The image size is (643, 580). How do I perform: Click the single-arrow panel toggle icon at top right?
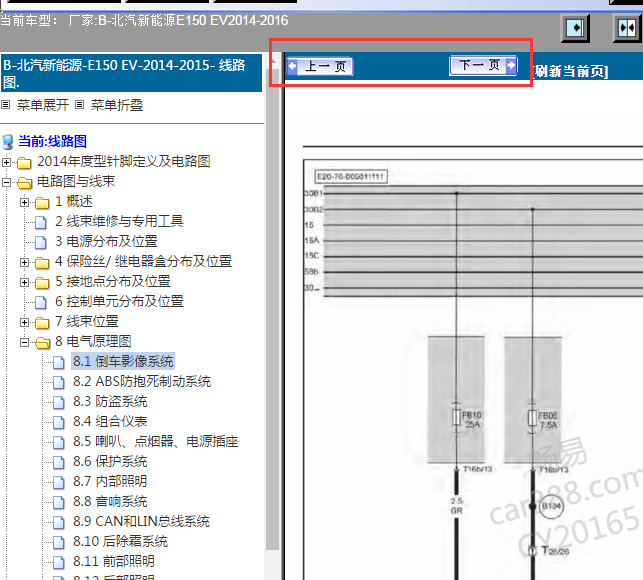point(575,28)
